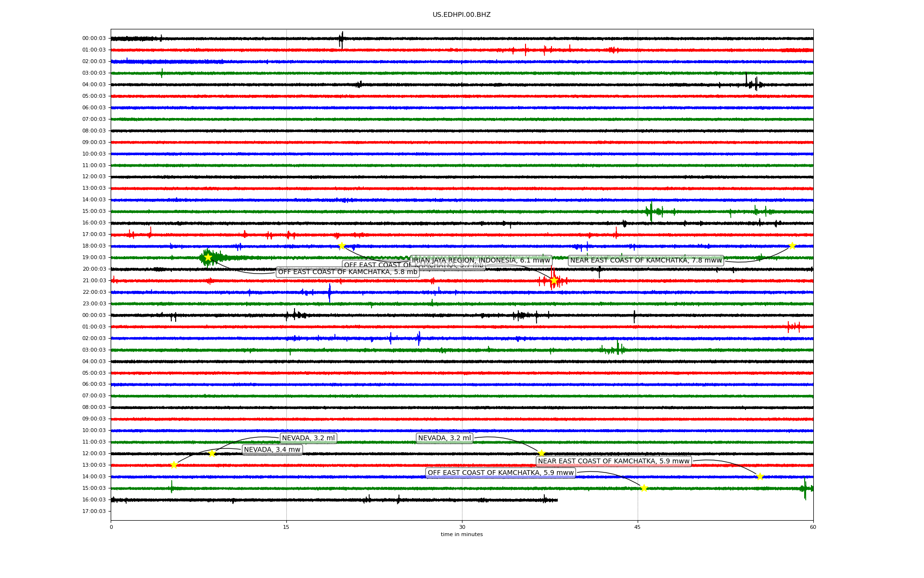This screenshot has width=924, height=578.
Task: Click the NEVADA, 3.4 mw annotation
Action: tap(272, 450)
